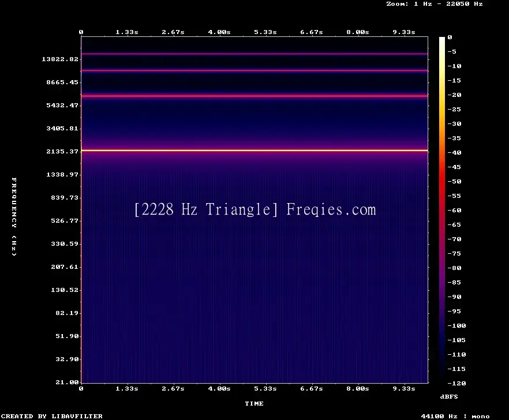Click the 51.90 frequency label
509x420 pixels.
(x=67, y=336)
